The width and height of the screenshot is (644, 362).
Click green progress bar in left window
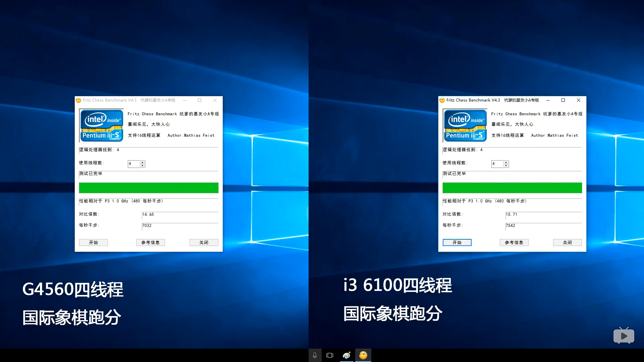149,188
